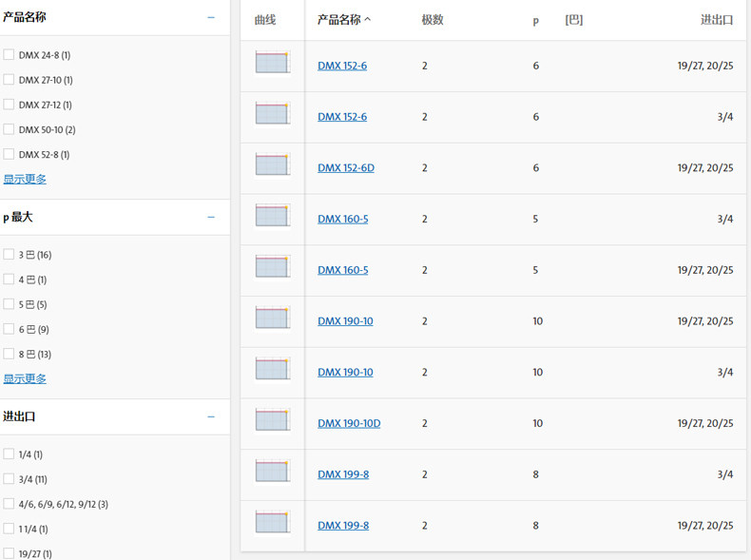The width and height of the screenshot is (751, 560).
Task: Collapse the 进出口 filter section
Action: (211, 416)
